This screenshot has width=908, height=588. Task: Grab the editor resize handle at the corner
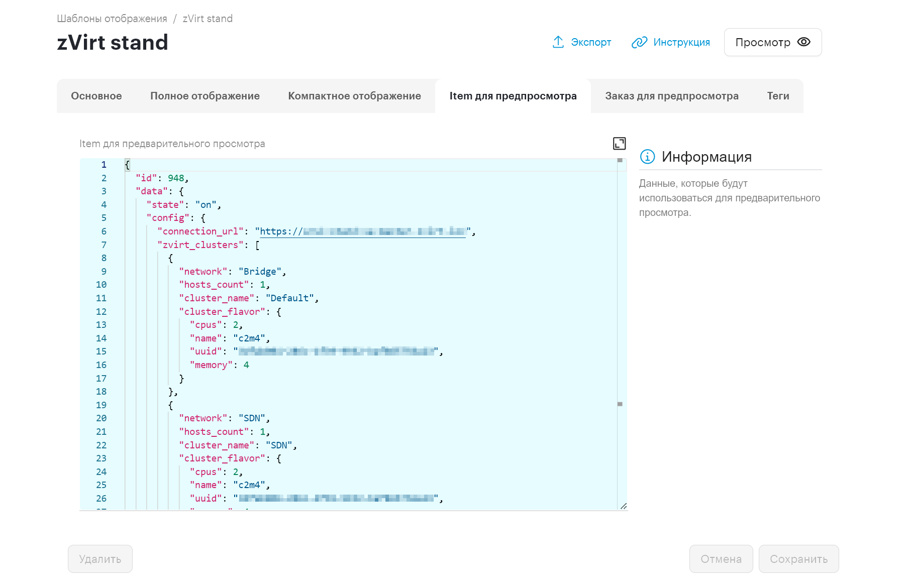[x=623, y=506]
